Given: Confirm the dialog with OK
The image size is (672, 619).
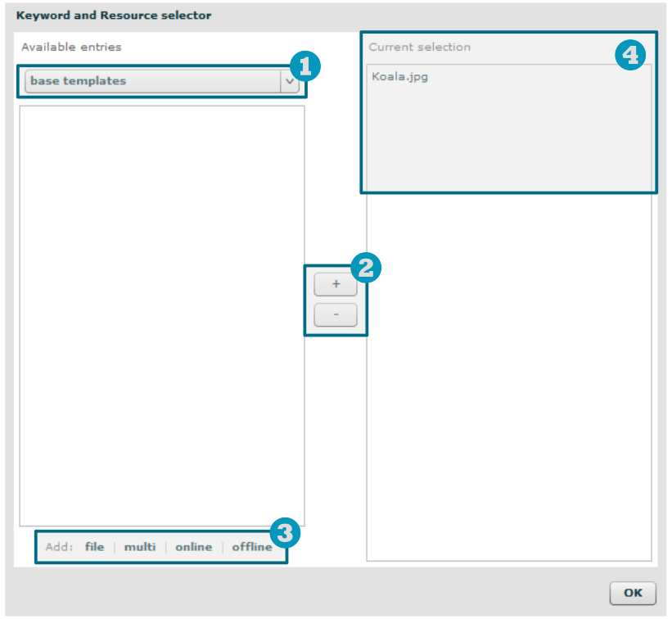Looking at the screenshot, I should pyautogui.click(x=633, y=593).
